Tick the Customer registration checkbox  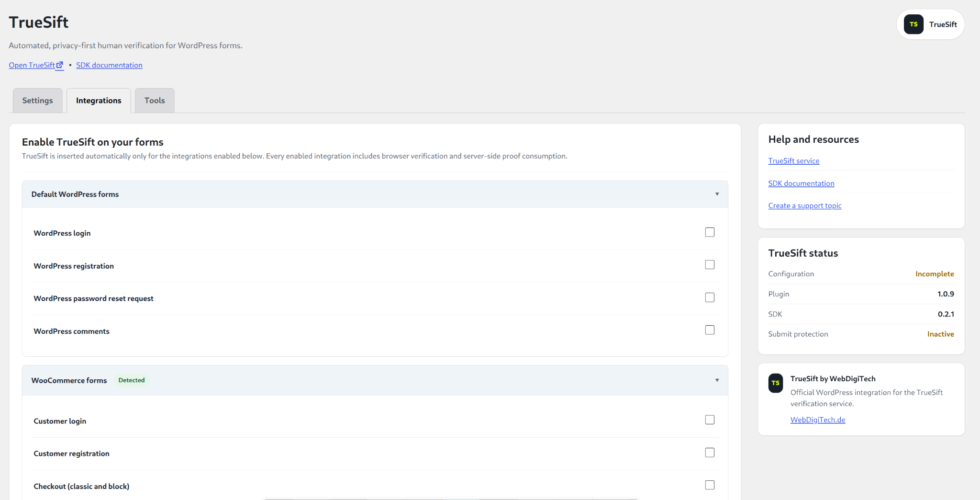click(x=710, y=453)
